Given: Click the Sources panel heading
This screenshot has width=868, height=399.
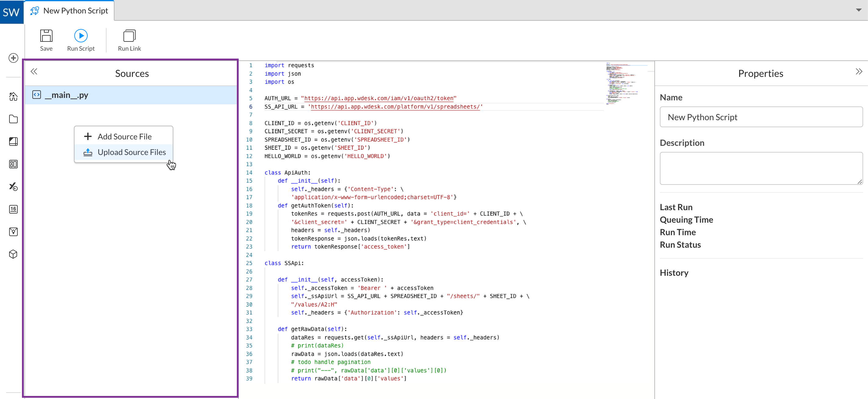Looking at the screenshot, I should (132, 74).
